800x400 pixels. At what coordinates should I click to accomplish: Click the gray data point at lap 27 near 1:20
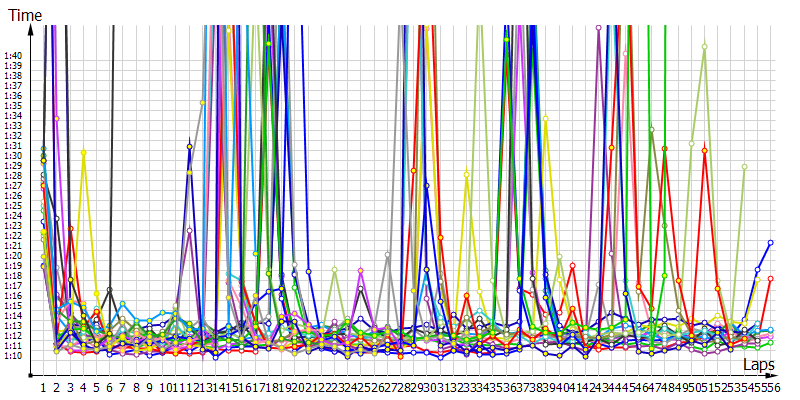(x=387, y=255)
